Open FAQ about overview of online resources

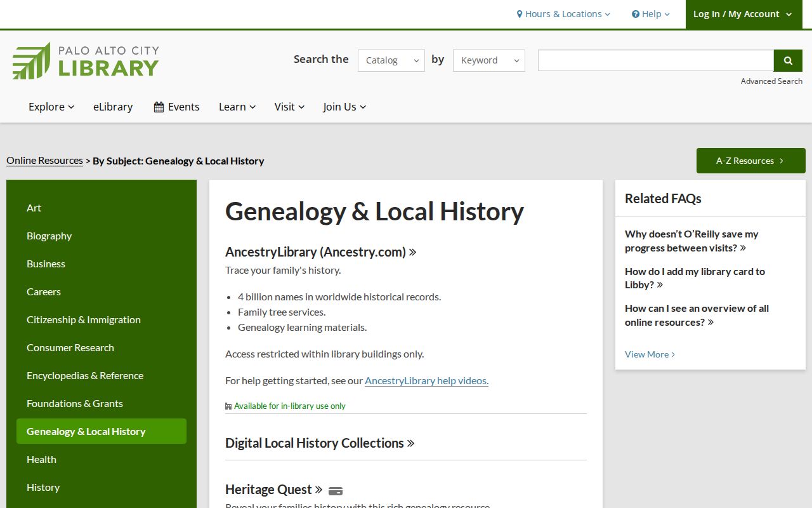coord(697,315)
